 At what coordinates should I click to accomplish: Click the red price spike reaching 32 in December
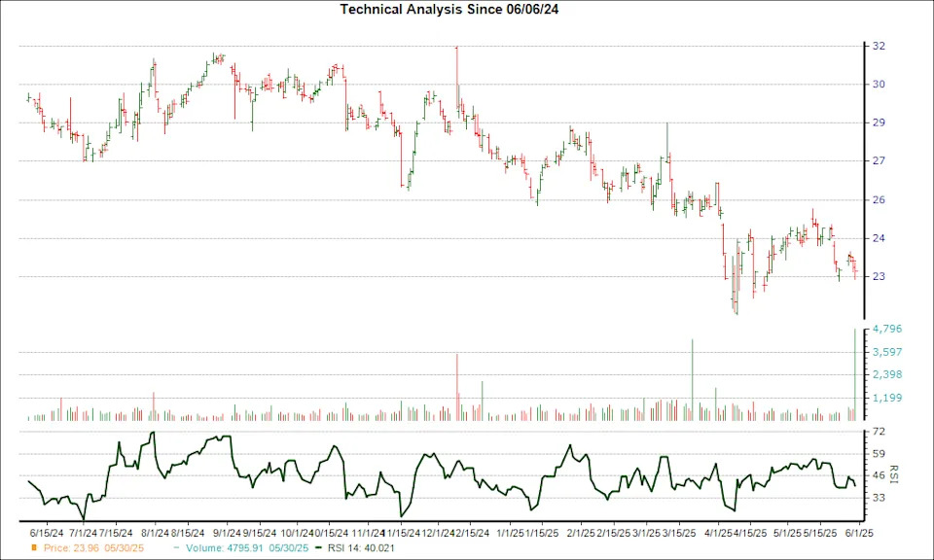[457, 78]
